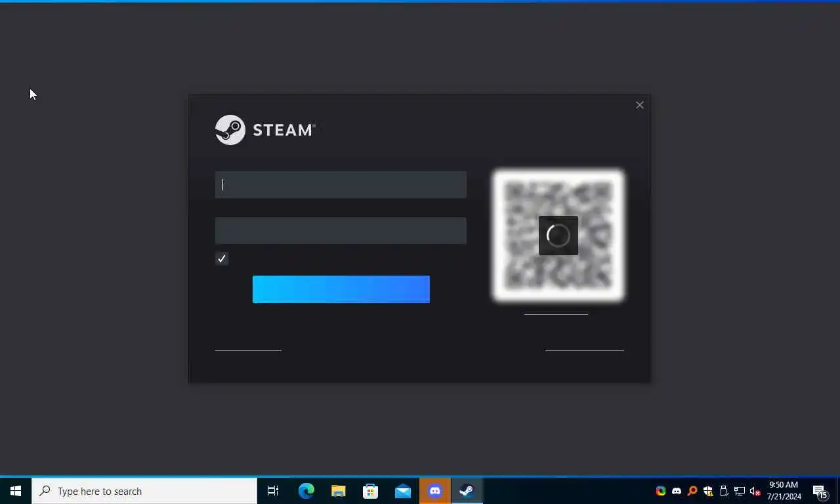Switch to Discord on the taskbar
840x504 pixels.
tap(435, 491)
